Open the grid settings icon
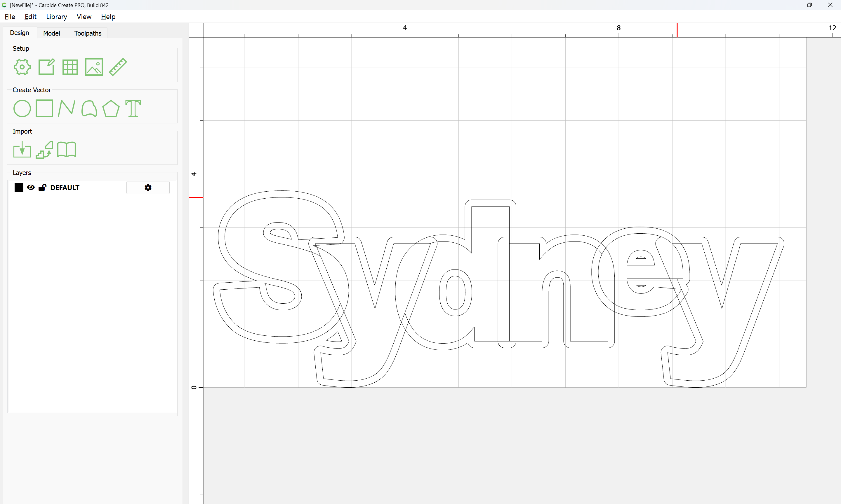 click(70, 67)
